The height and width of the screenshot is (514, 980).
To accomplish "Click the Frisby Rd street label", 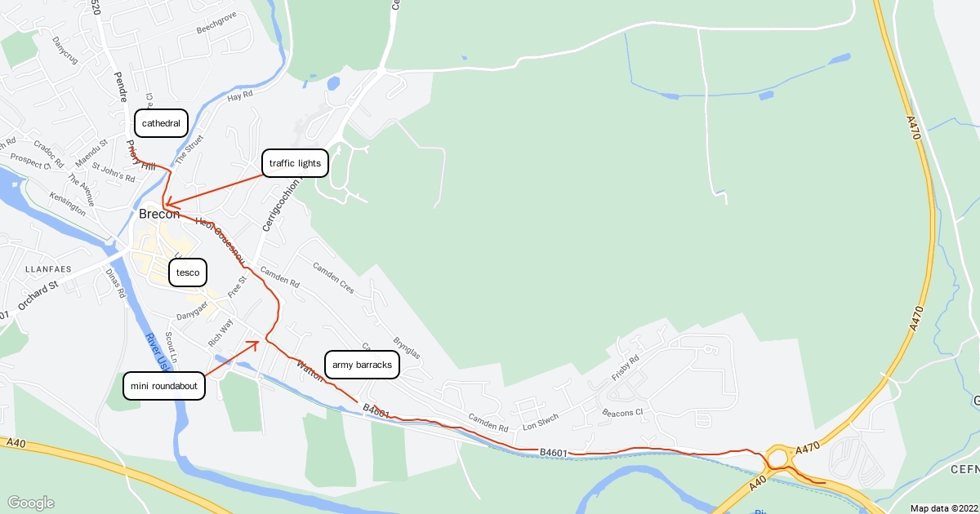I will pos(626,369).
